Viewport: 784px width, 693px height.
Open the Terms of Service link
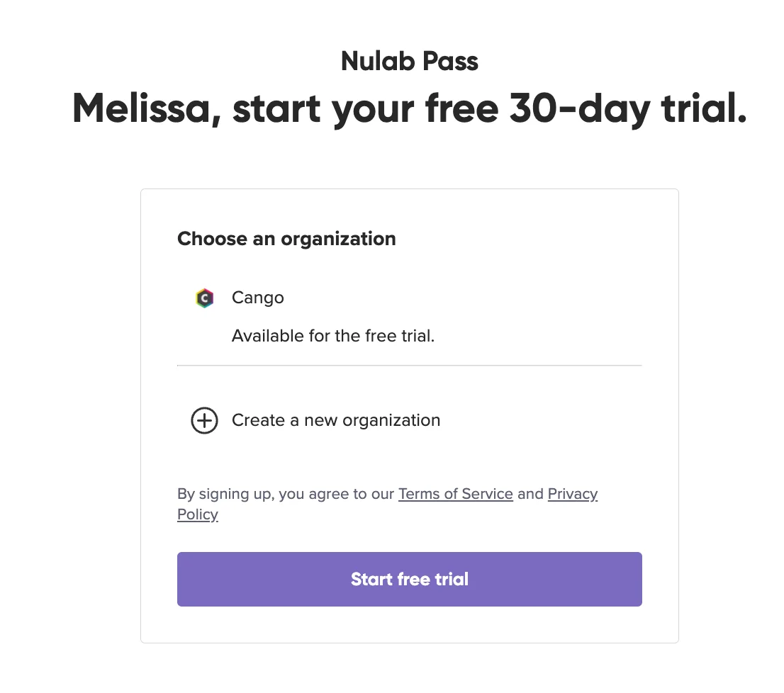pos(456,494)
